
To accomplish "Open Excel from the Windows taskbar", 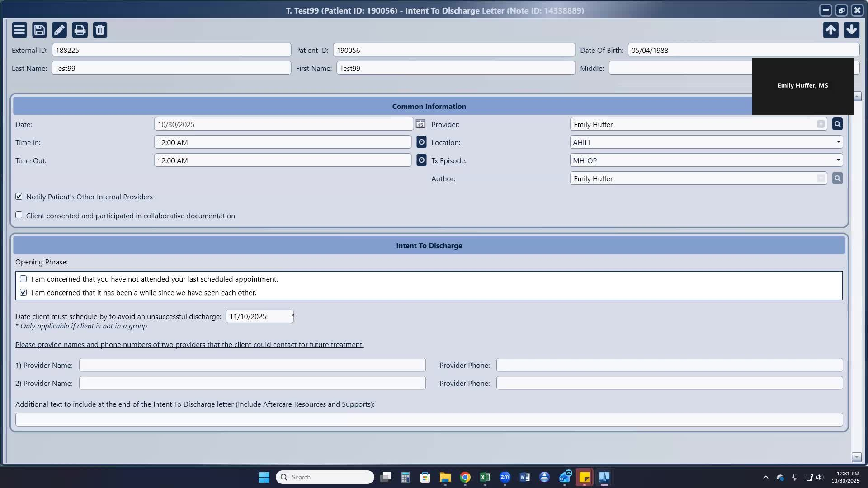I will coord(485,477).
